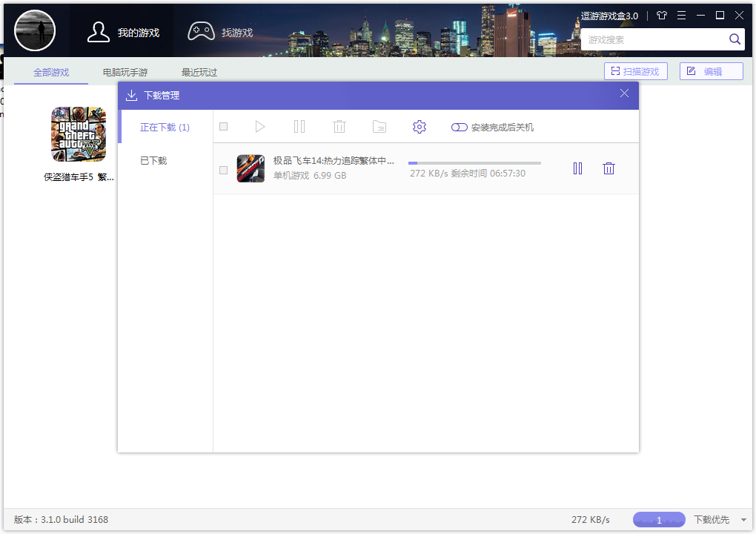This screenshot has height=534, width=756.
Task: Check the 极品飞车14 row checkbox
Action: coord(223,171)
